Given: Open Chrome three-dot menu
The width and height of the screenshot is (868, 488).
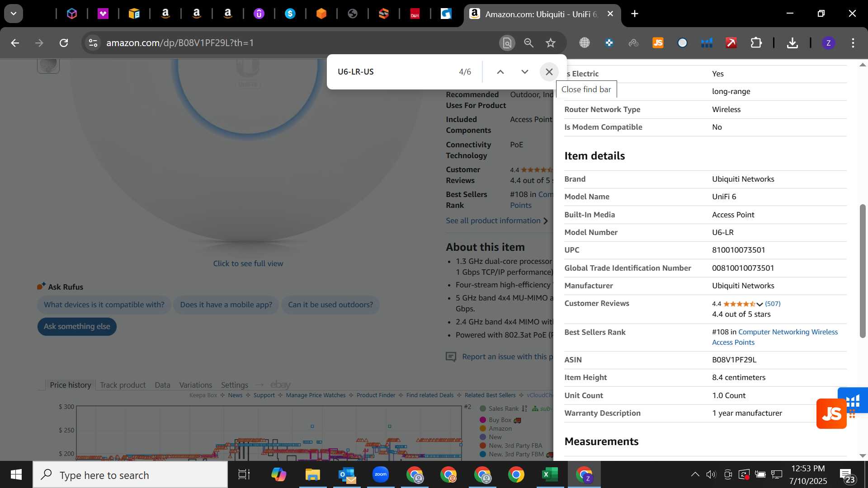Looking at the screenshot, I should [x=853, y=43].
